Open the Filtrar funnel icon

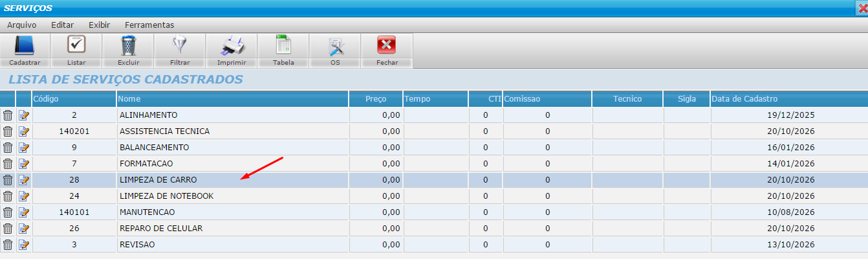[x=179, y=45]
